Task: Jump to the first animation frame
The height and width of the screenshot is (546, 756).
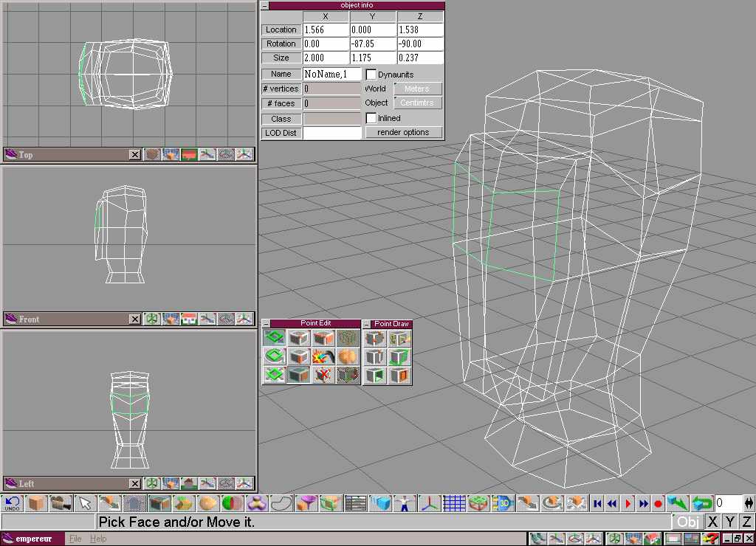Action: tap(597, 504)
